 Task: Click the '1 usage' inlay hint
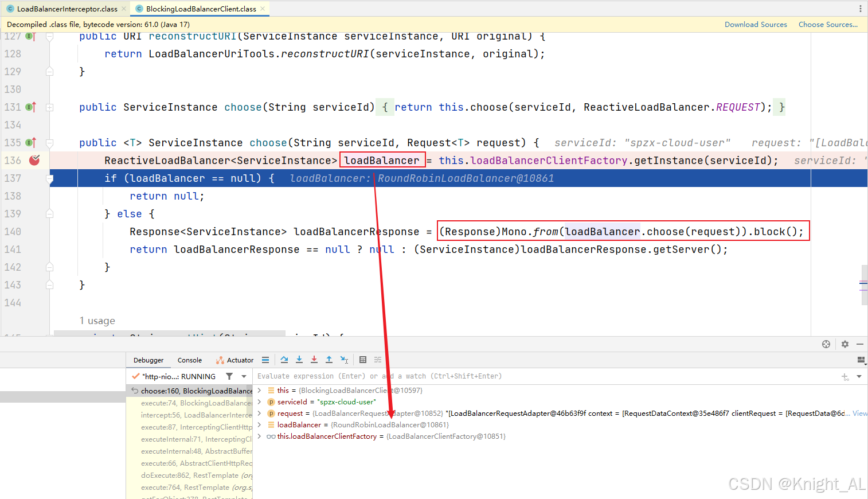[x=97, y=321]
